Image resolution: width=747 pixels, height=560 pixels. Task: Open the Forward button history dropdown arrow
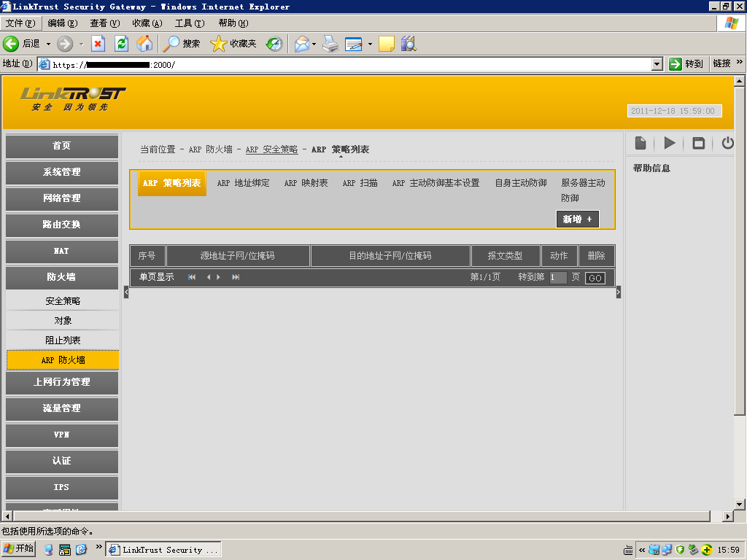coord(81,44)
